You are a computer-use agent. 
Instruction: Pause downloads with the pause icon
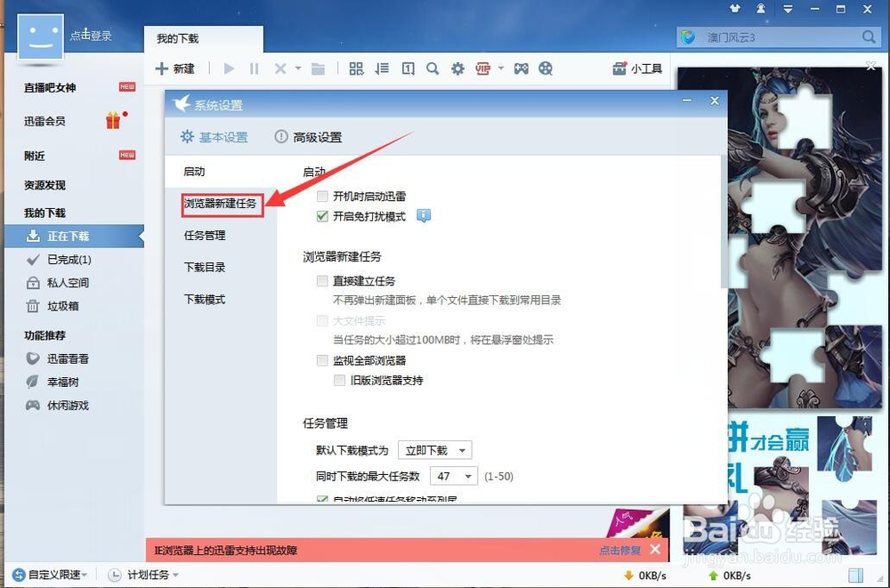coord(254,68)
